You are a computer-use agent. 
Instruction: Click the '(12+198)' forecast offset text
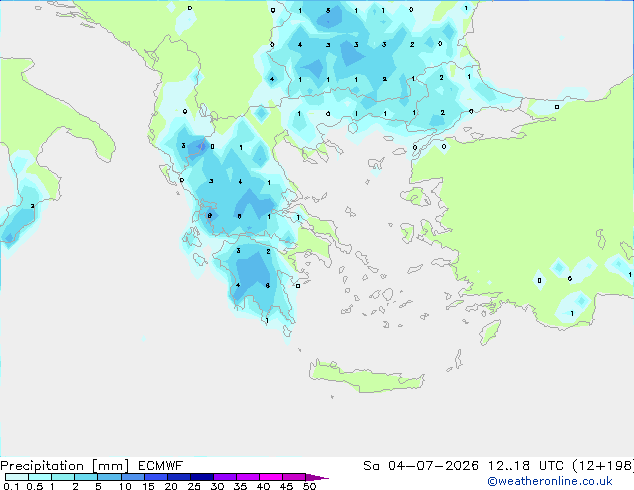coord(603,466)
